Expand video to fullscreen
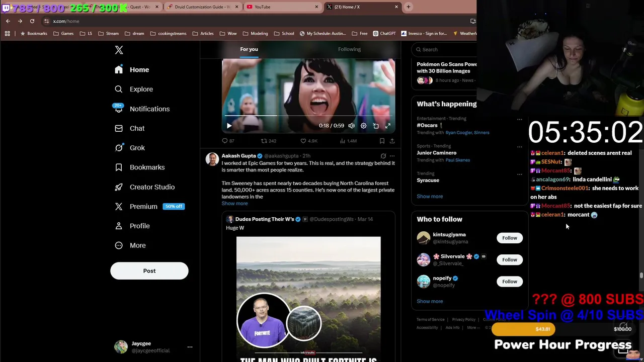 click(388, 126)
